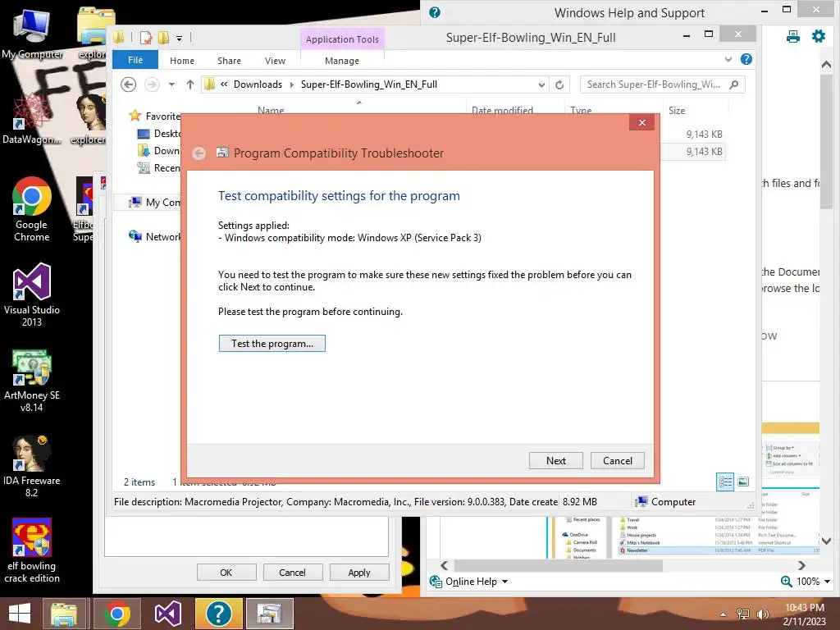This screenshot has height=630, width=840.
Task: Select IDA Freeware 8.2 desktop icon
Action: pos(32,466)
